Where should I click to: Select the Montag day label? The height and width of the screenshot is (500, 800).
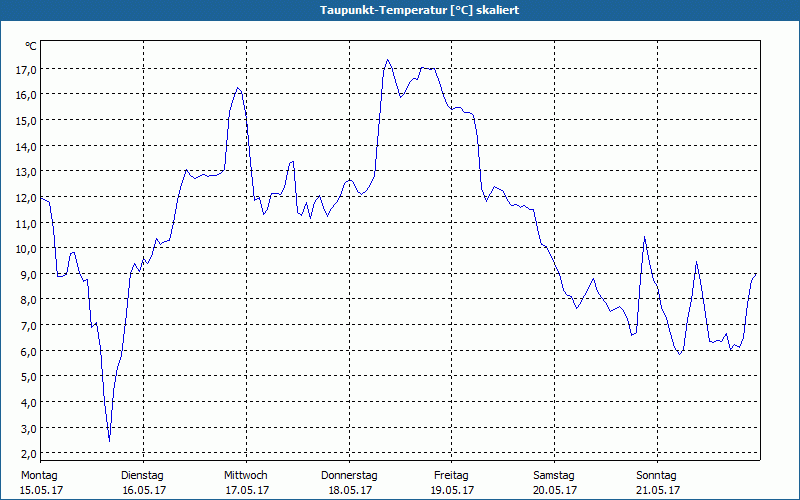click(39, 476)
